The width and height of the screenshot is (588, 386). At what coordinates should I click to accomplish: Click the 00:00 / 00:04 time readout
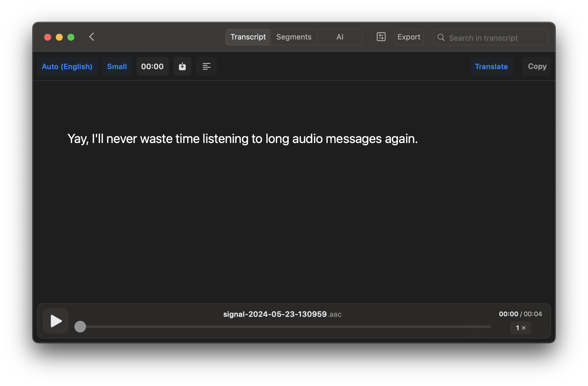pos(520,314)
